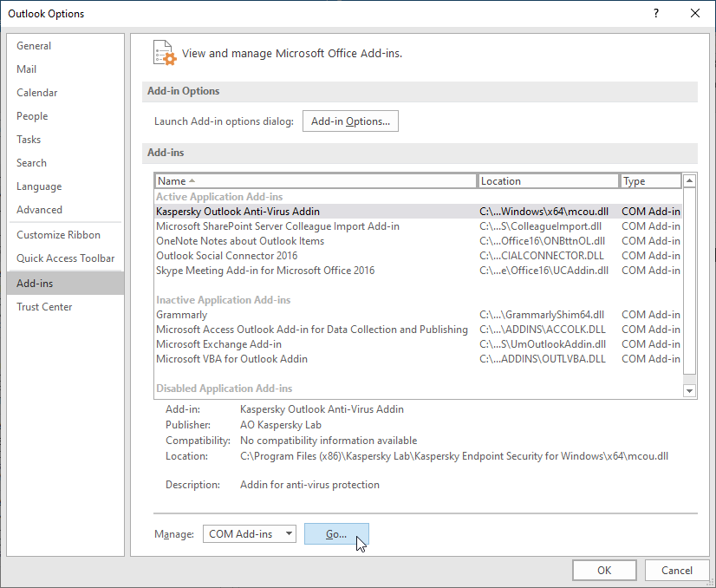
Task: Open the Advanced options category
Action: [65, 210]
